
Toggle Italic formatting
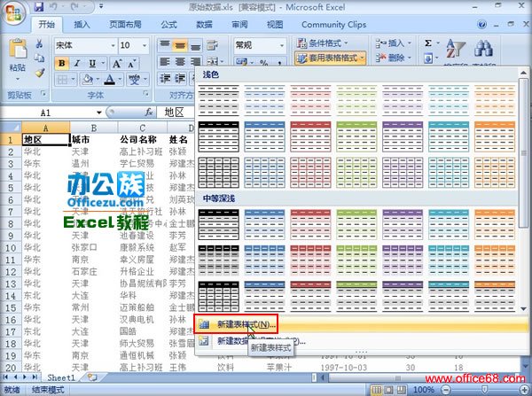click(77, 64)
